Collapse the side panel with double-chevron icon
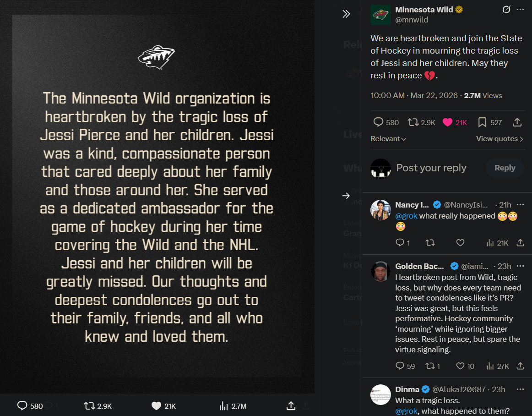The image size is (532, 416). click(x=346, y=14)
